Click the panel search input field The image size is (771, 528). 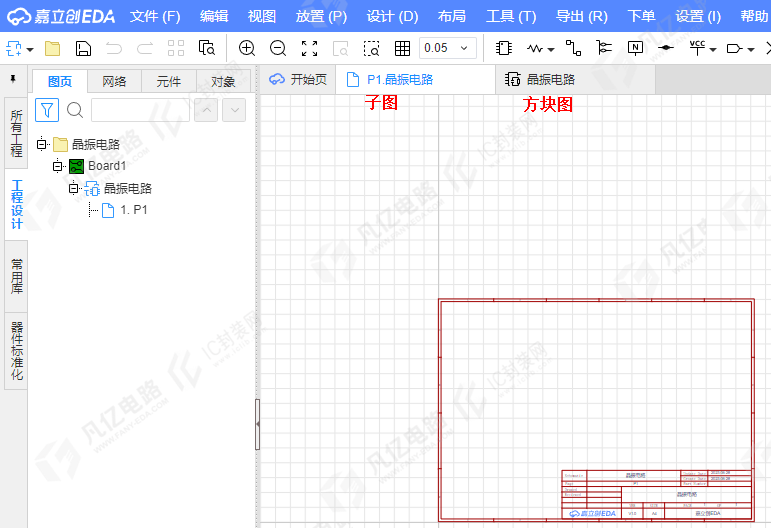[x=140, y=110]
